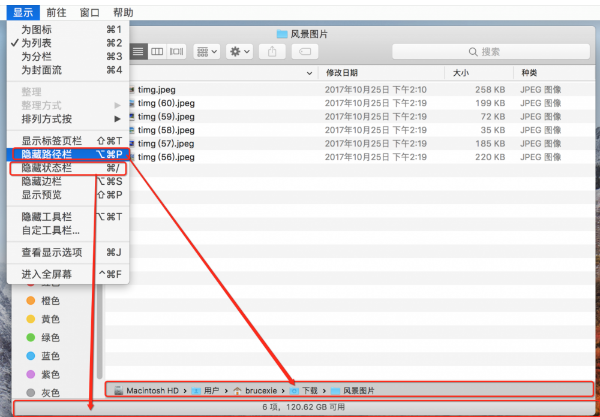Open the 显示 menu in menu bar
Image resolution: width=600 pixels, height=417 pixels.
23,13
